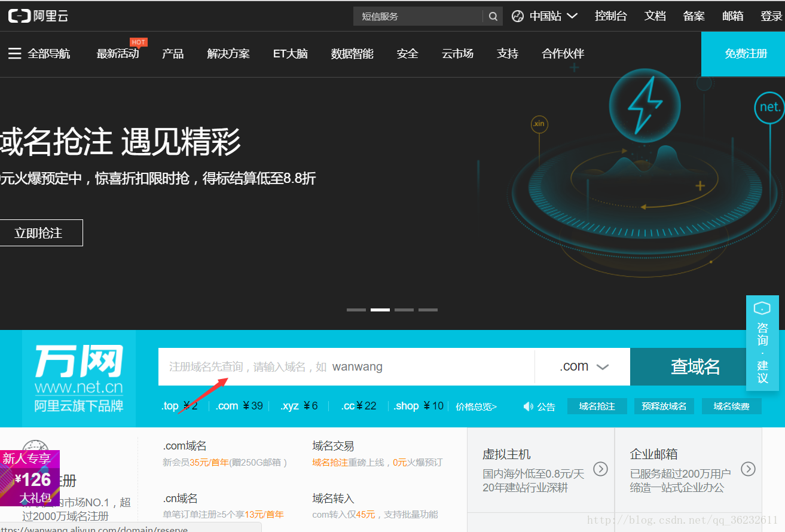Click the hexagon chat icon on 咨询建议
Image resolution: width=785 pixels, height=532 pixels.
pos(762,308)
